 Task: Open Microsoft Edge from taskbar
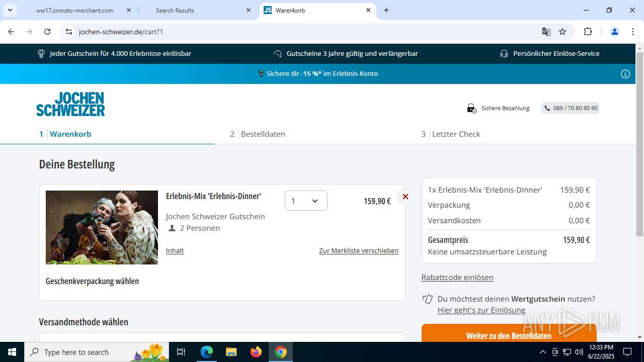pyautogui.click(x=207, y=352)
